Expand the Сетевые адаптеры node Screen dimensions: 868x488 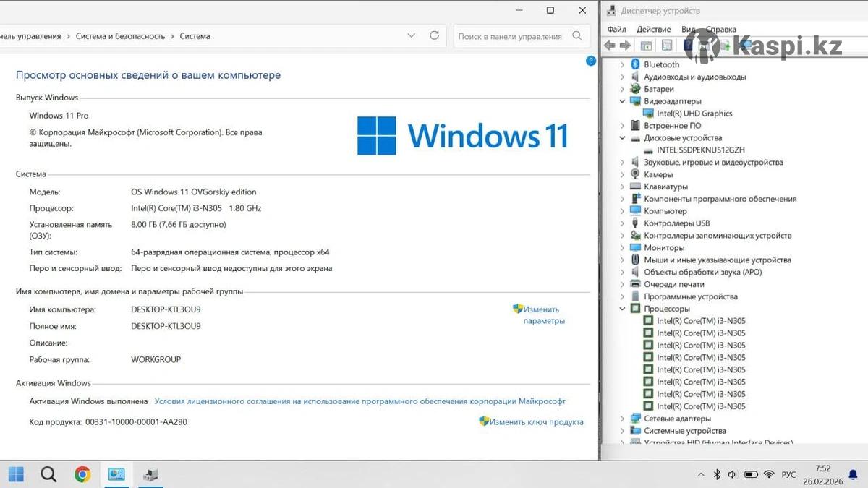[622, 419]
